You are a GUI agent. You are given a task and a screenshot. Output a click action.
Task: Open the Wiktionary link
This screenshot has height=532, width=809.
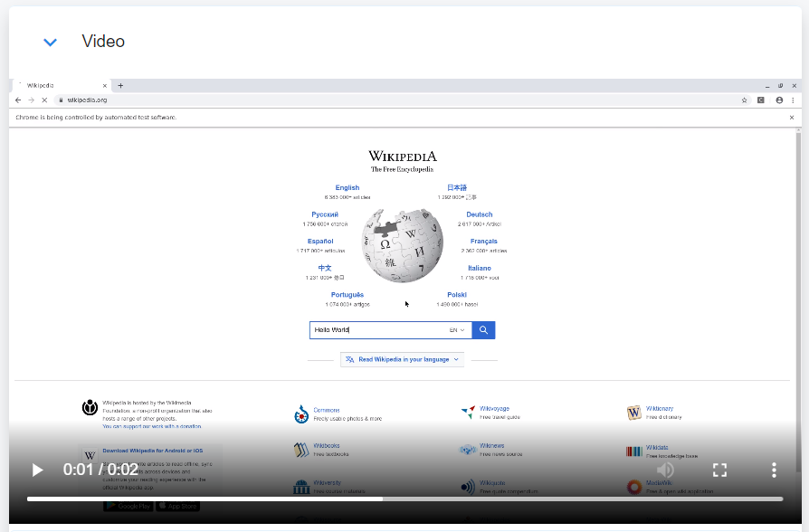660,409
